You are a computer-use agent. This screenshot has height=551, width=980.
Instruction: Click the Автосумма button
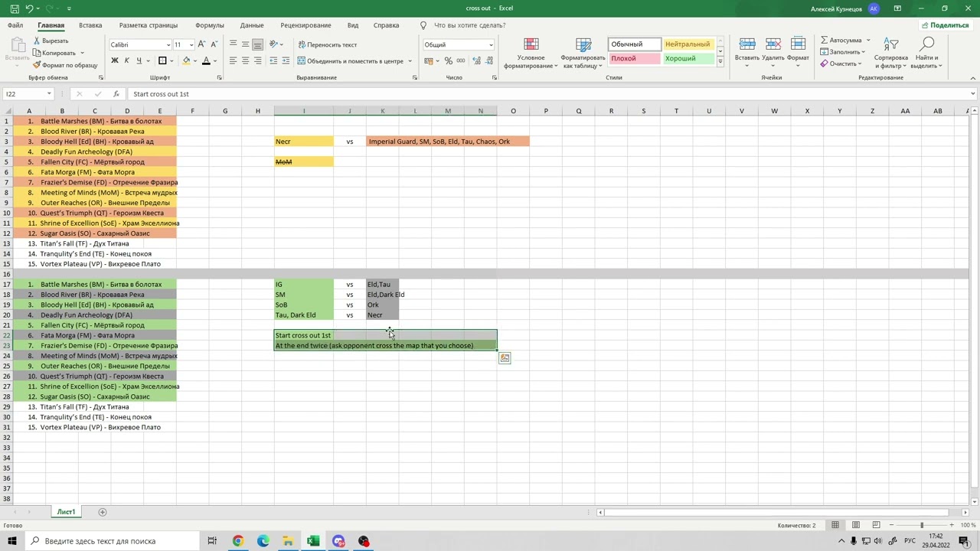tap(841, 41)
